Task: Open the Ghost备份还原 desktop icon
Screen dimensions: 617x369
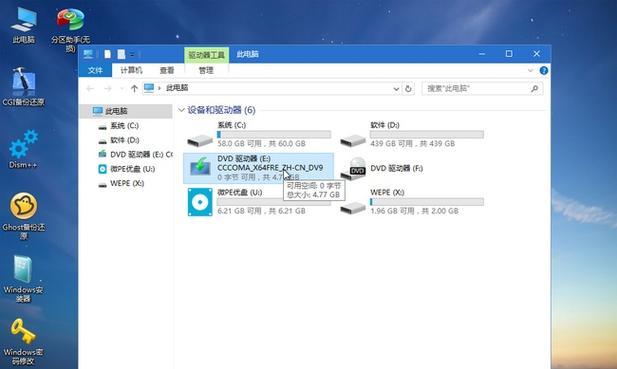Action: tap(24, 205)
